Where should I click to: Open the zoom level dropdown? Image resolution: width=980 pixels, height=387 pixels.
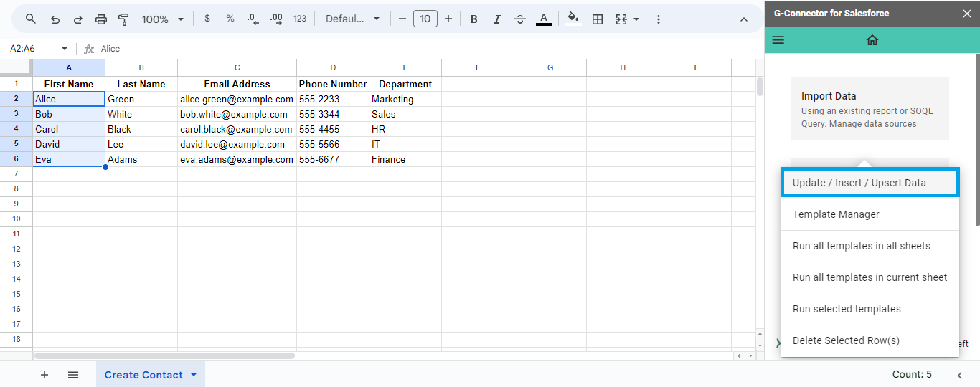(163, 19)
